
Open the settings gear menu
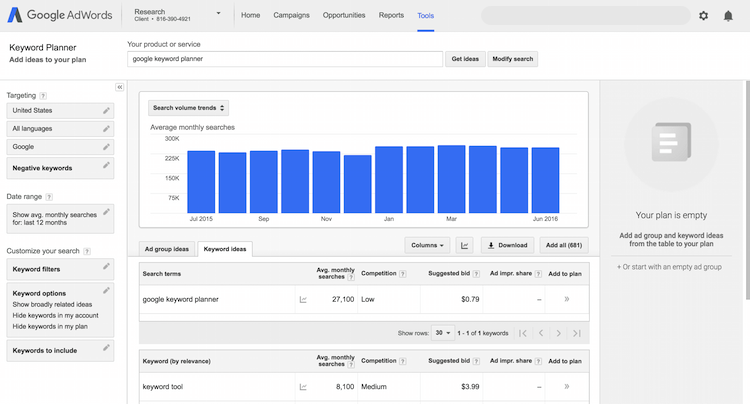703,16
